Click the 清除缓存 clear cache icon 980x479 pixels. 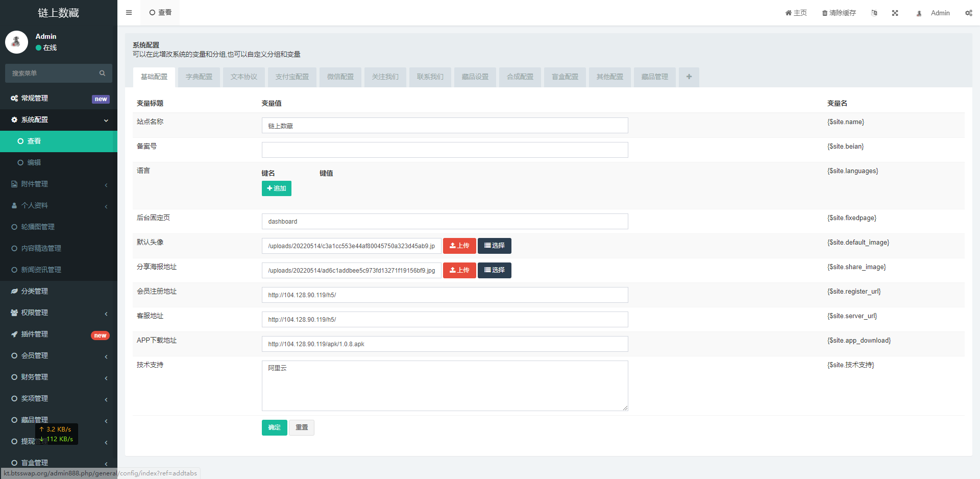pos(839,13)
